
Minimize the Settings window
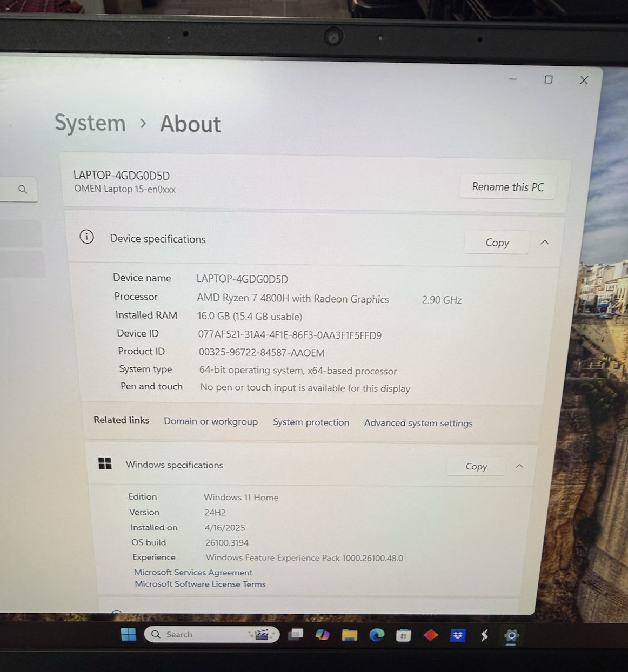click(513, 79)
